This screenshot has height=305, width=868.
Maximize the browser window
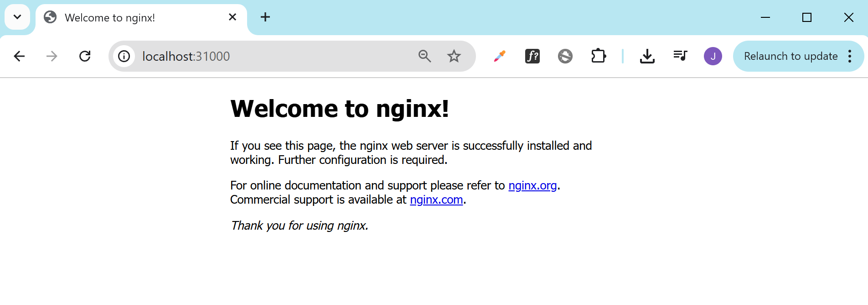(x=807, y=17)
